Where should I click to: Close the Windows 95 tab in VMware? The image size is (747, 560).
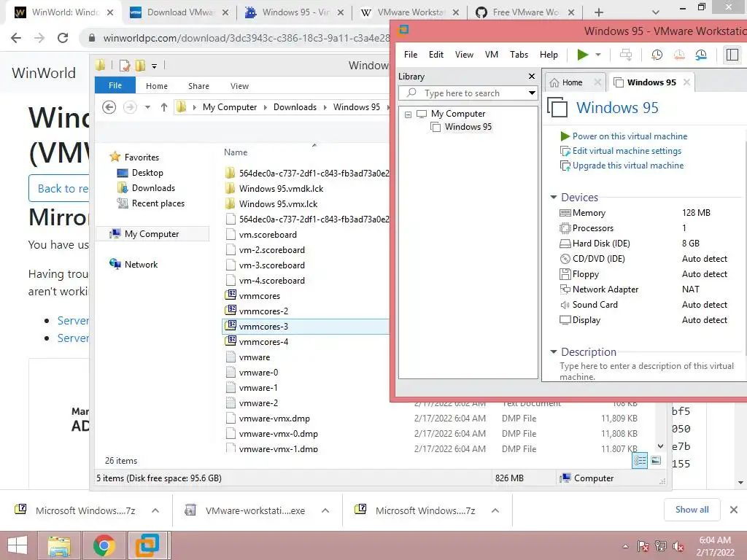686,82
